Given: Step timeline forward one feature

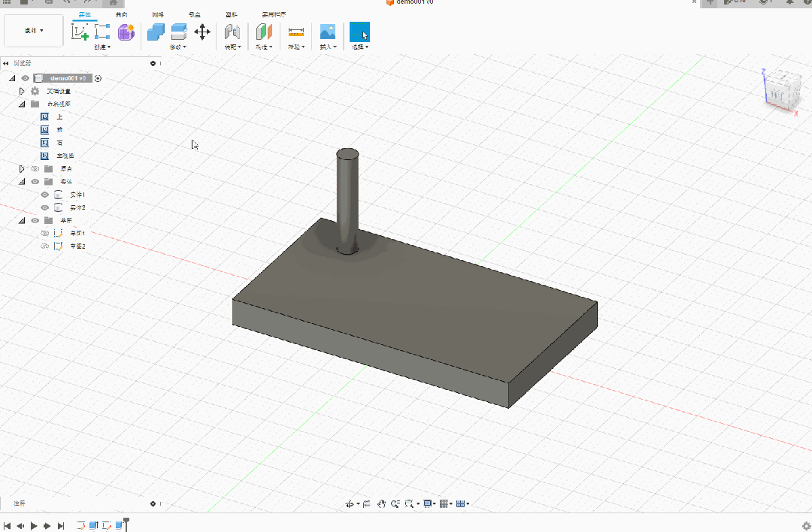Looking at the screenshot, I should pos(47,526).
